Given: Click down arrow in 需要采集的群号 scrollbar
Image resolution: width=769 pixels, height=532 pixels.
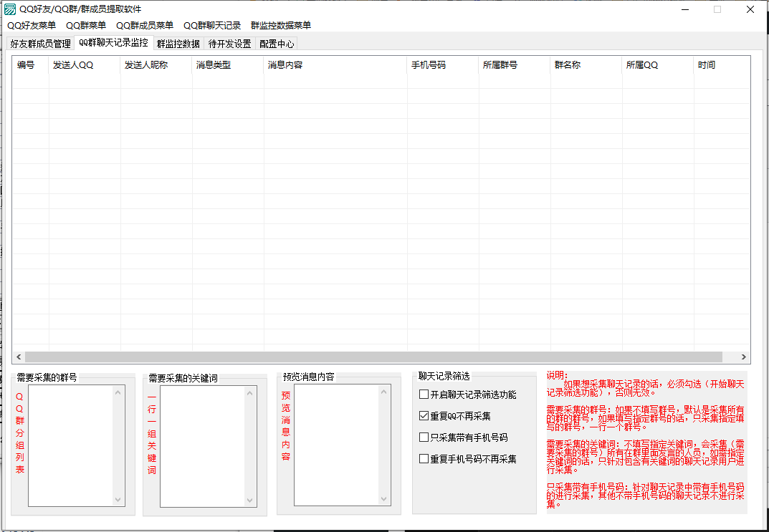Looking at the screenshot, I should [118, 499].
